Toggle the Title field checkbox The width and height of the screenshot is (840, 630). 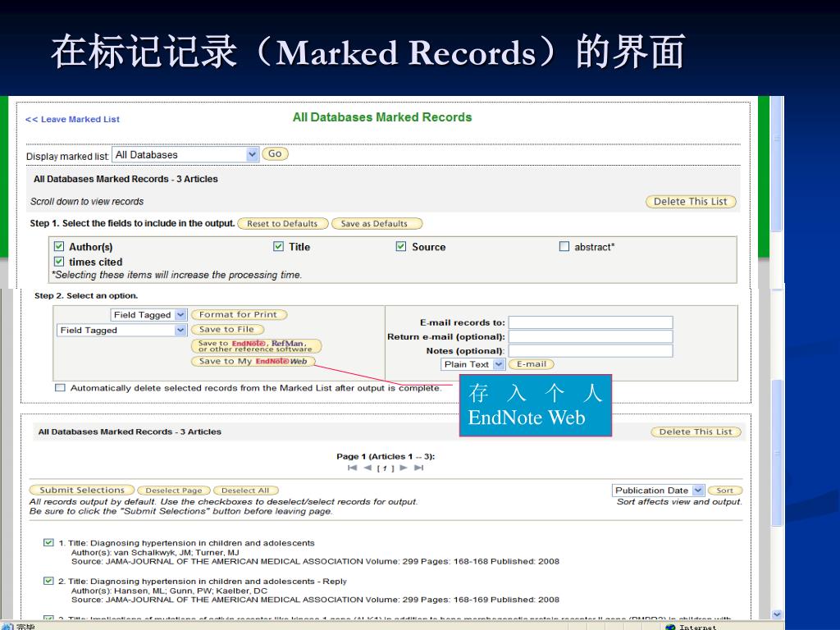point(279,246)
